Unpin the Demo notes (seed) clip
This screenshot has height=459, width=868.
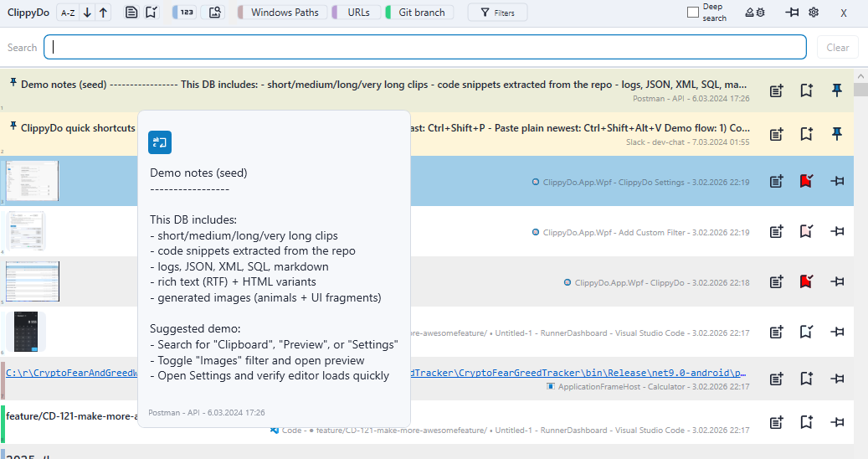pos(837,90)
